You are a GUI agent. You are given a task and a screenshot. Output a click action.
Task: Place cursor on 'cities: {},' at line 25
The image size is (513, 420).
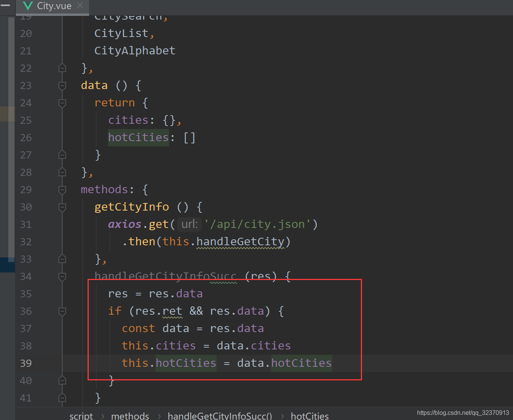(x=145, y=120)
